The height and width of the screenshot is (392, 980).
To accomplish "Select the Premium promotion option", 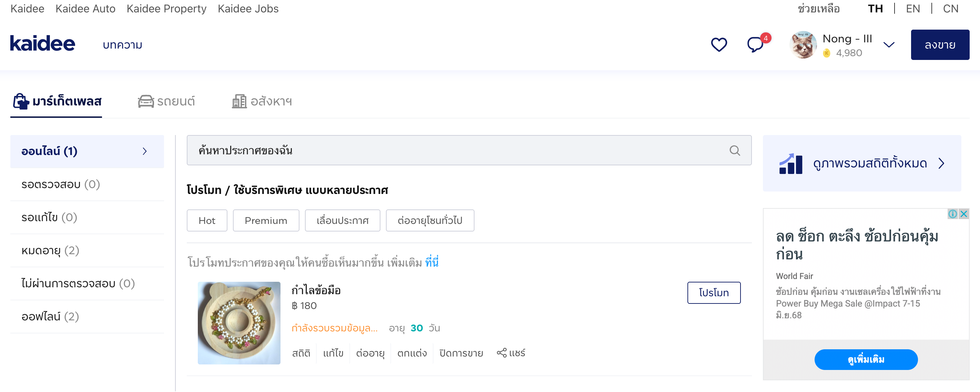I will pos(266,220).
